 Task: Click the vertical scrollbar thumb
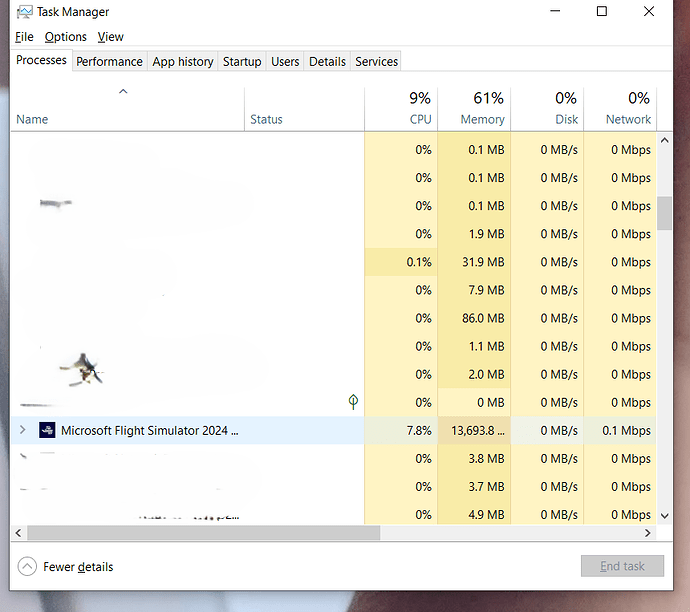(664, 213)
